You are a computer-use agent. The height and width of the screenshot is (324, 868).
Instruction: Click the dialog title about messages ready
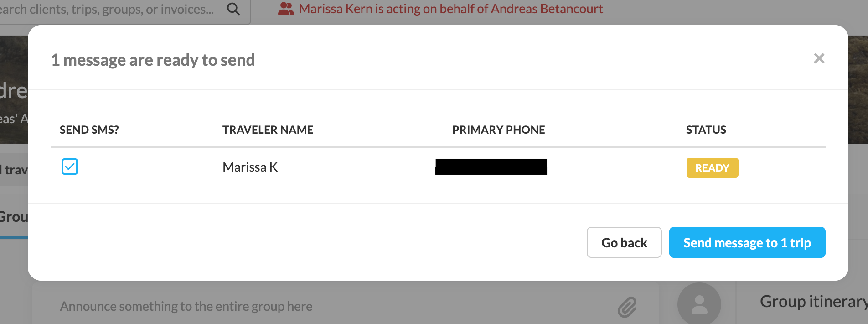[153, 60]
